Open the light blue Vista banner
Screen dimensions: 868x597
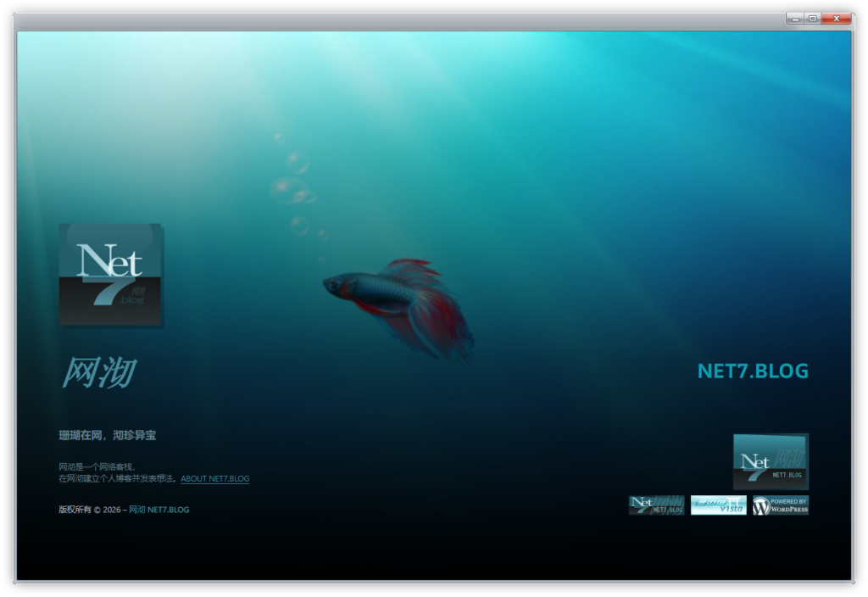tap(718, 505)
